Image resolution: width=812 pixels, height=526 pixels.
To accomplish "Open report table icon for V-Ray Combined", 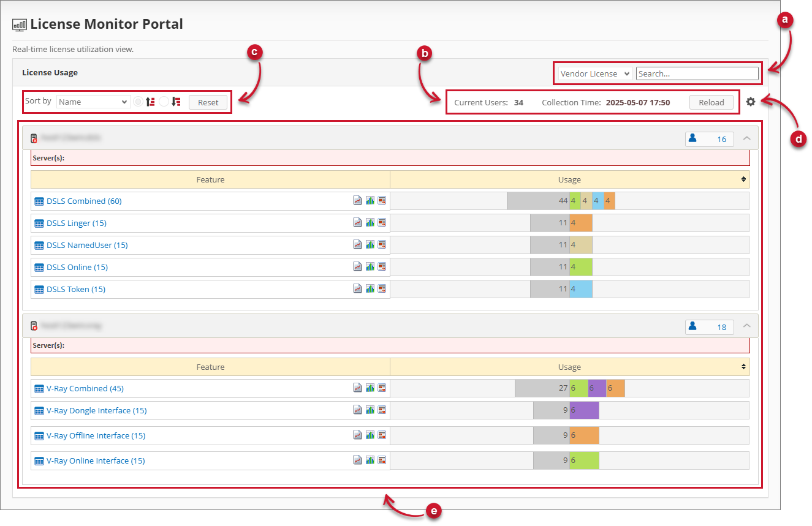I will (x=382, y=388).
